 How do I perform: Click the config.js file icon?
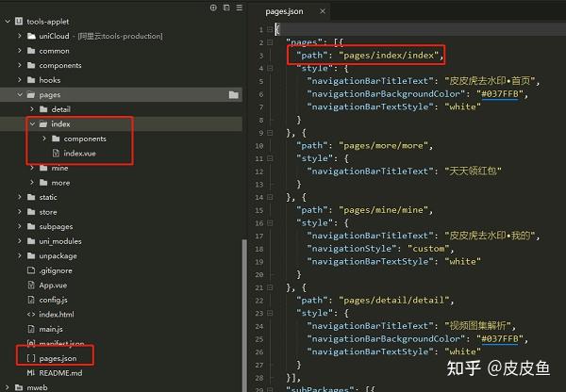pyautogui.click(x=31, y=300)
